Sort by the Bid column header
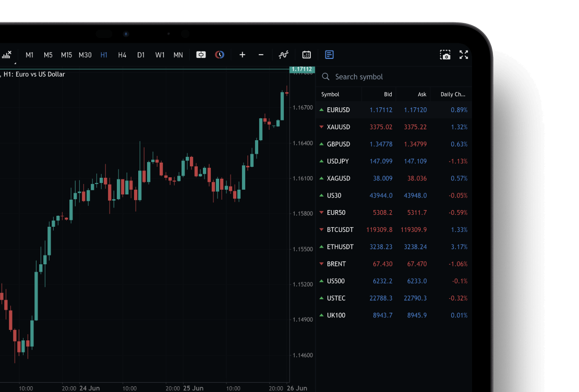 [388, 94]
